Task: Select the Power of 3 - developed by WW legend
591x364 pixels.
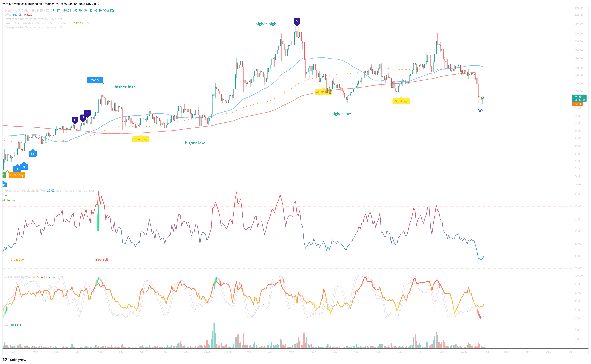Action: (x=25, y=191)
